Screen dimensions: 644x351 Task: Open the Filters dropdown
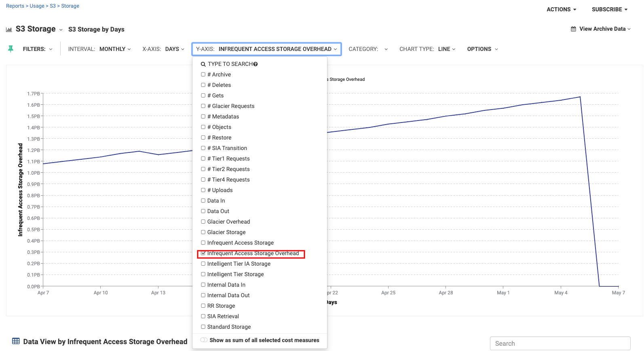click(38, 49)
